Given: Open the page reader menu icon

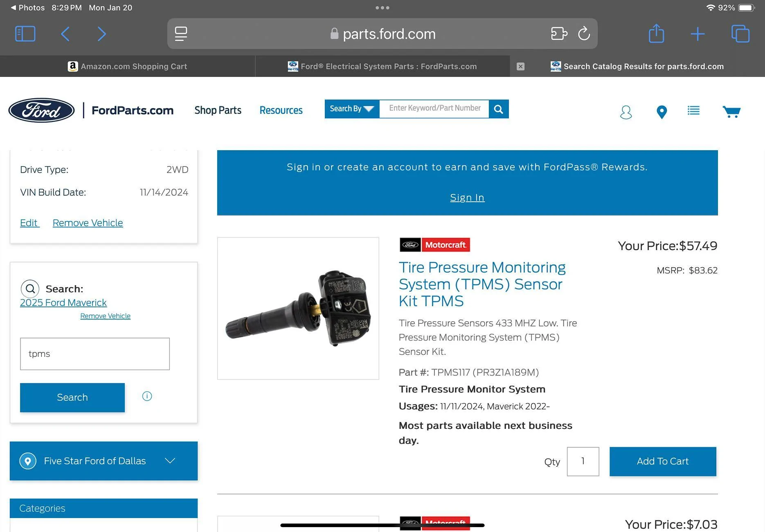Looking at the screenshot, I should (x=181, y=34).
